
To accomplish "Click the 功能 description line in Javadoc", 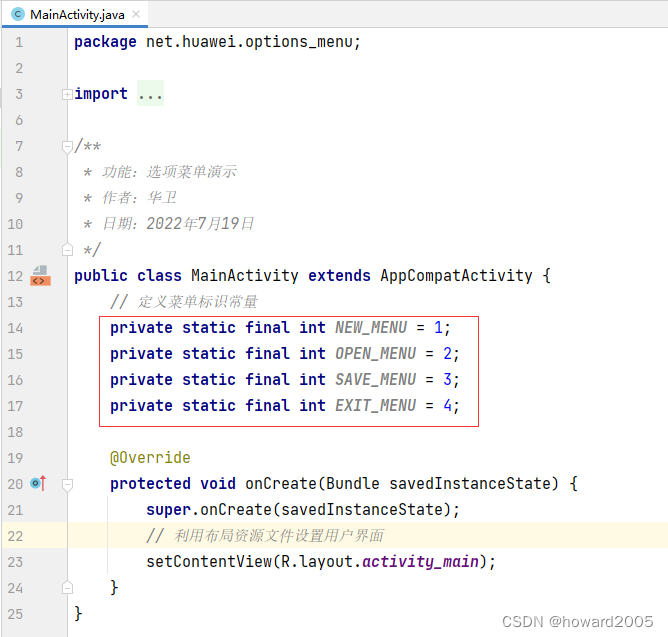I will click(x=160, y=172).
